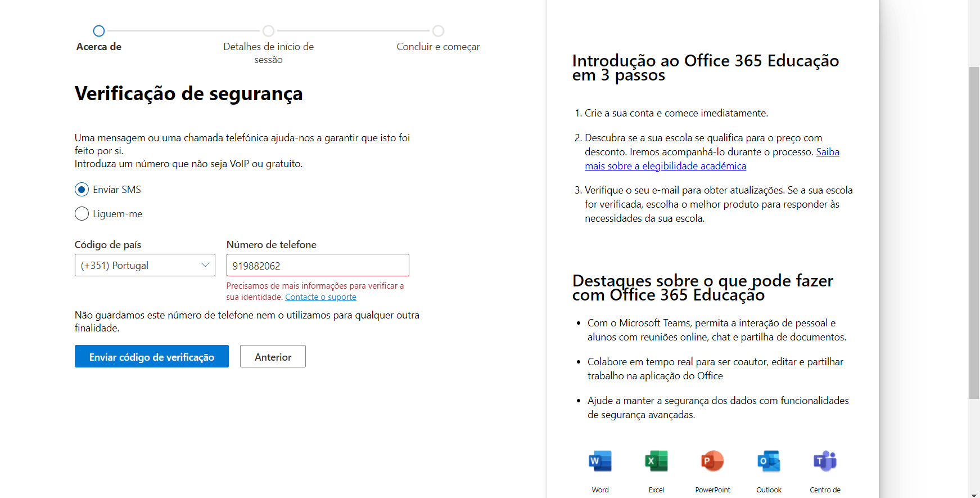Click the Outlook app icon
The width and height of the screenshot is (980, 498).
point(769,461)
